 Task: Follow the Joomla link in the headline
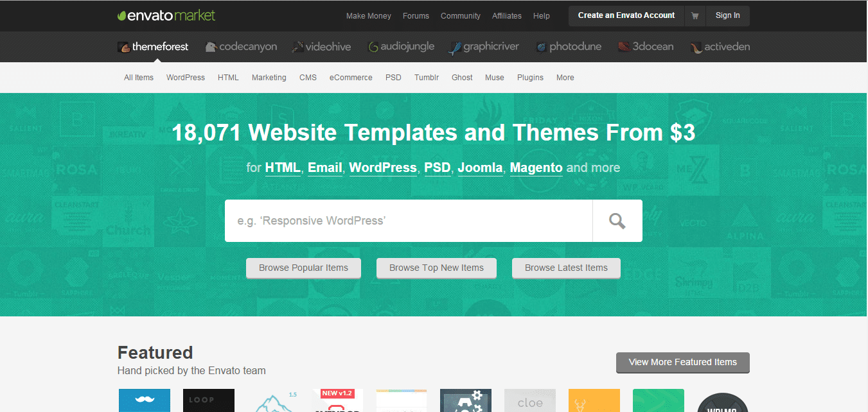[480, 168]
